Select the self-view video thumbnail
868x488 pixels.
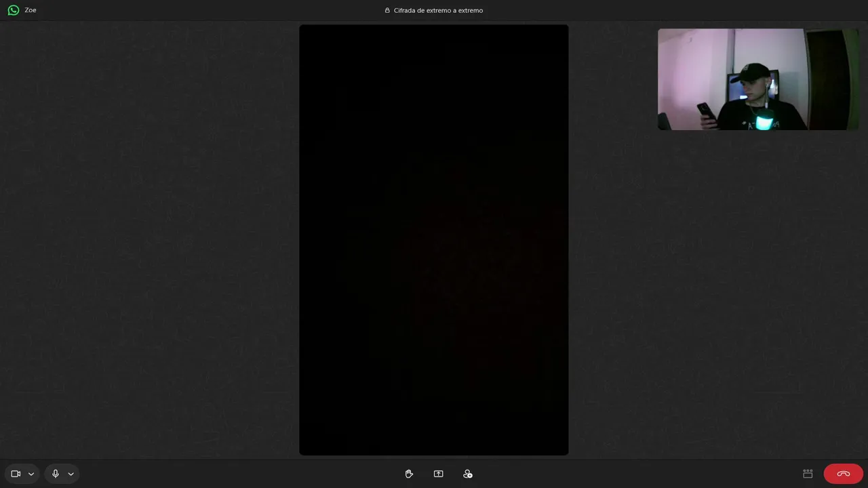[x=758, y=79]
